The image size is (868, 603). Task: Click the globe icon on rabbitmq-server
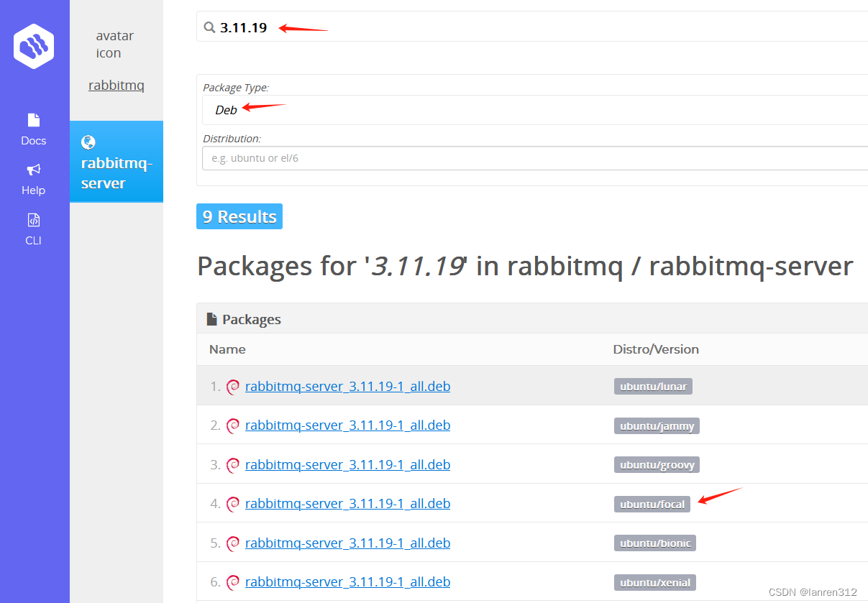tap(88, 142)
